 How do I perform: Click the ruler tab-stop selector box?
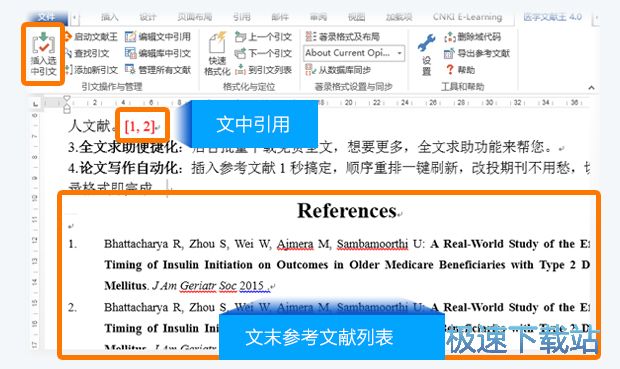(36, 103)
